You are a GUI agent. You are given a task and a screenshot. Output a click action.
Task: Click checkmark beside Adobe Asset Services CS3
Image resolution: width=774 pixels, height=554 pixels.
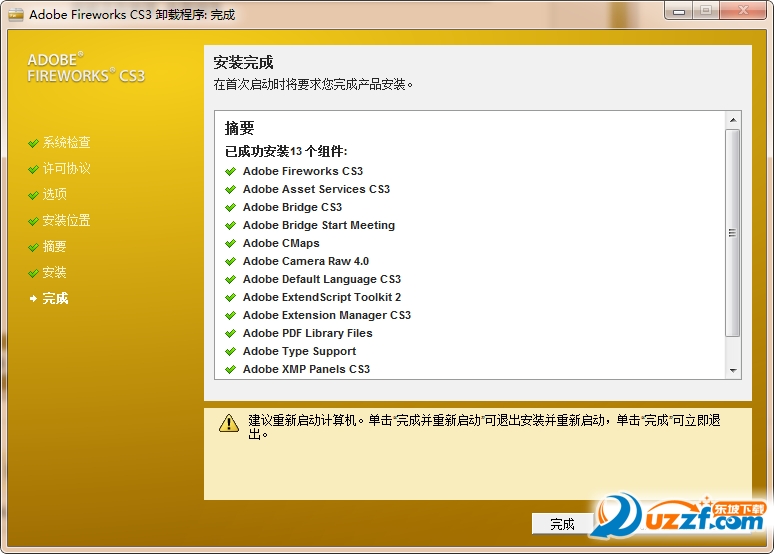pos(231,190)
